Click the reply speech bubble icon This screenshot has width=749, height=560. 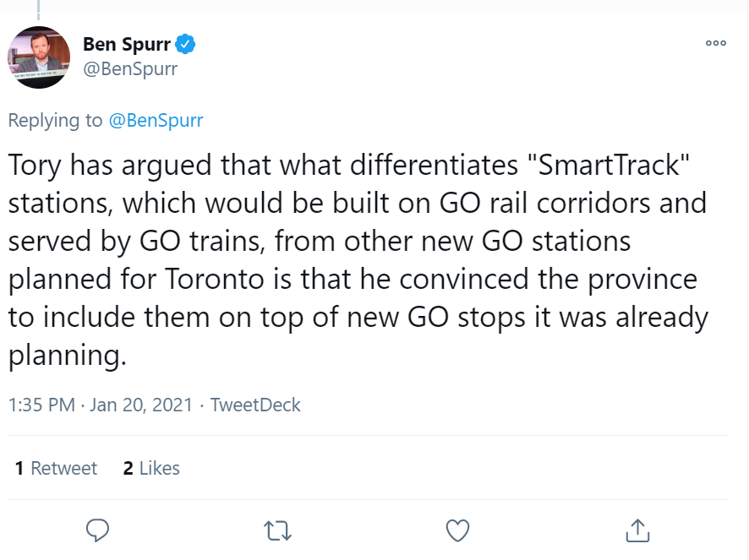pos(98,530)
